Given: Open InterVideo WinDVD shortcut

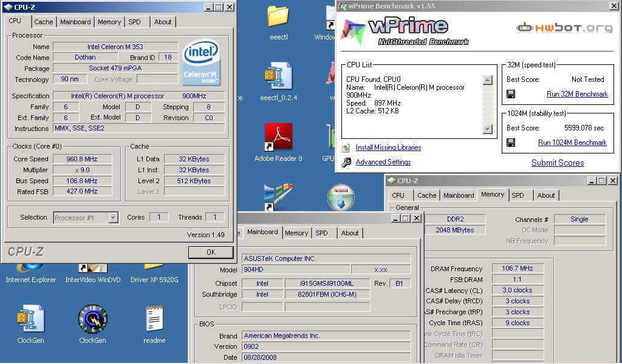Looking at the screenshot, I should click(93, 274).
